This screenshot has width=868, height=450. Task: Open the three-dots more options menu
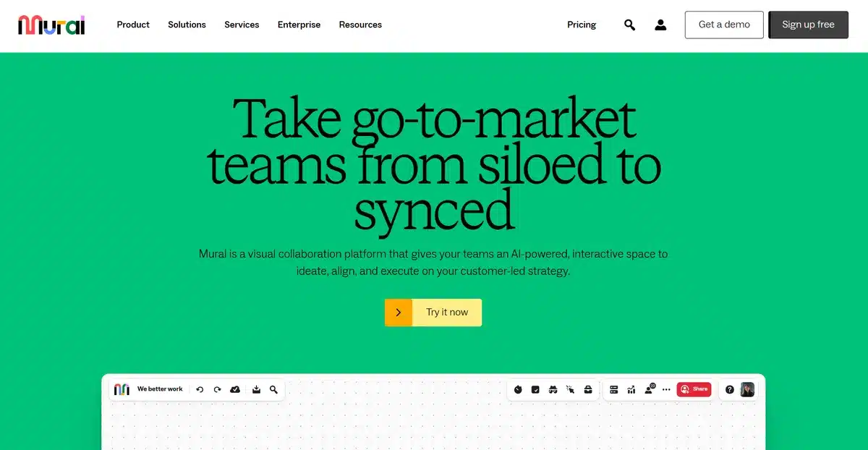[x=666, y=389]
